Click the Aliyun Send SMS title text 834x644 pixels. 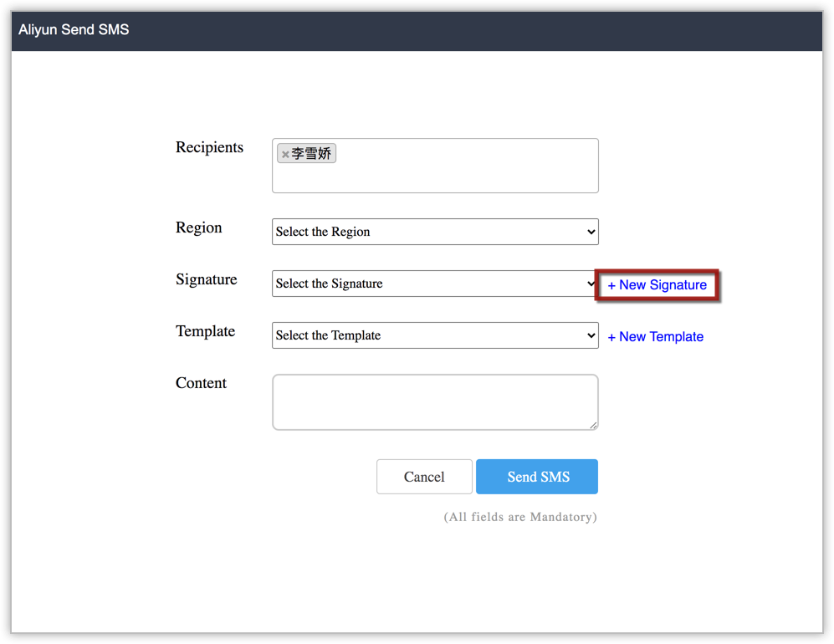(74, 30)
